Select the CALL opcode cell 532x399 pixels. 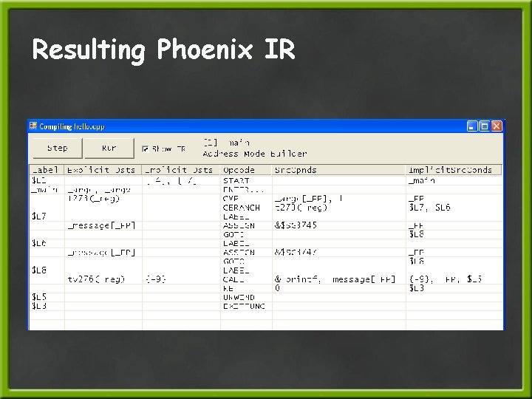pyautogui.click(x=246, y=279)
